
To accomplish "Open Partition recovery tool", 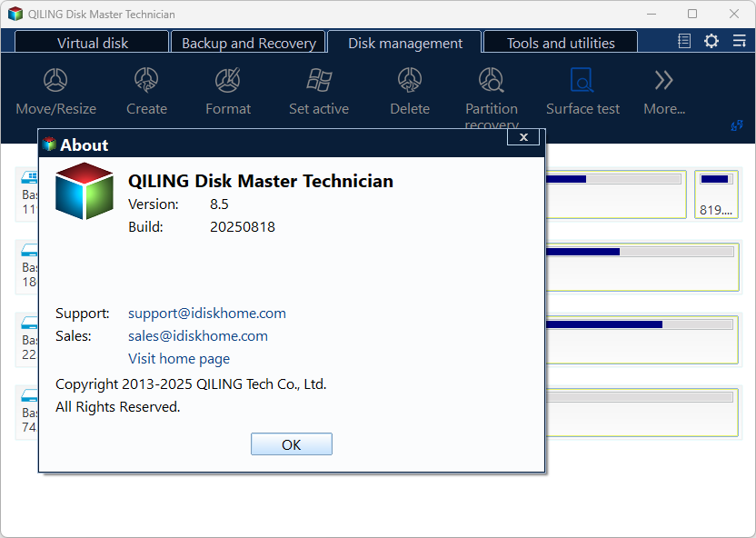I will pos(492,96).
